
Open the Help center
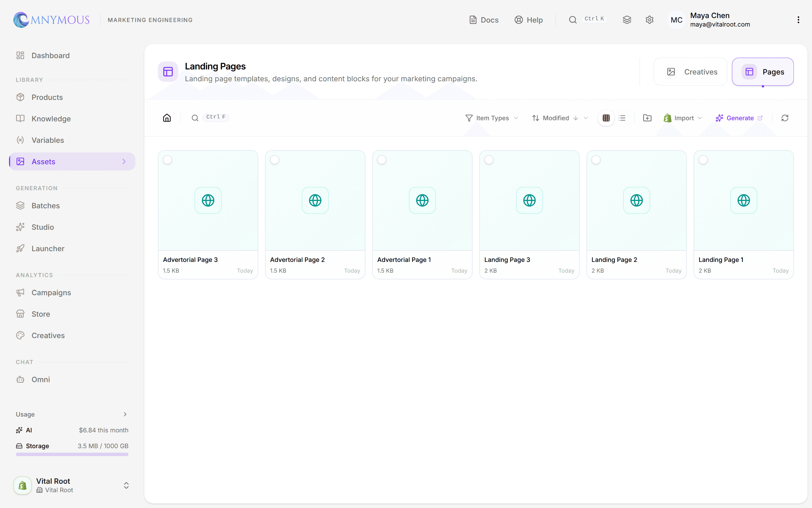(528, 20)
